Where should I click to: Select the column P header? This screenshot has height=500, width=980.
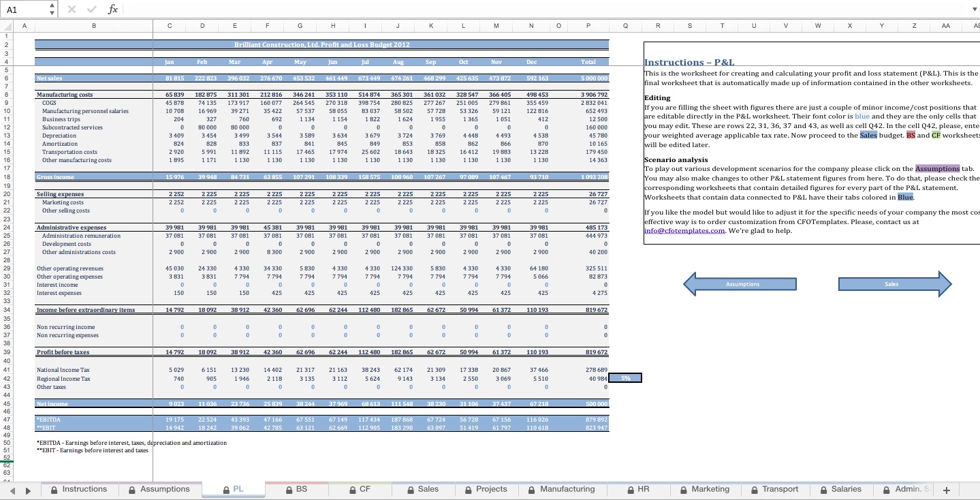[x=588, y=26]
